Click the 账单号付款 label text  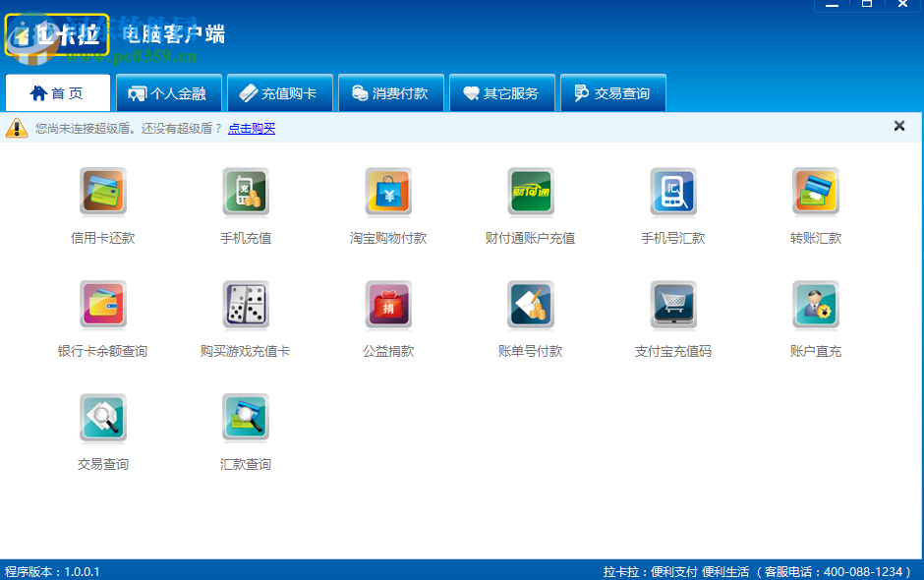[x=531, y=351]
